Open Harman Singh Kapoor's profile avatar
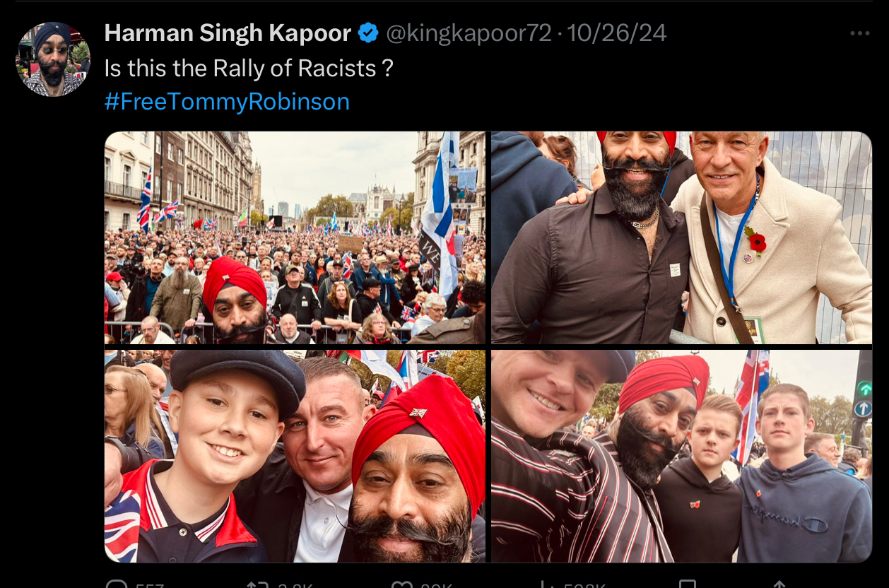889x588 pixels. pyautogui.click(x=53, y=59)
